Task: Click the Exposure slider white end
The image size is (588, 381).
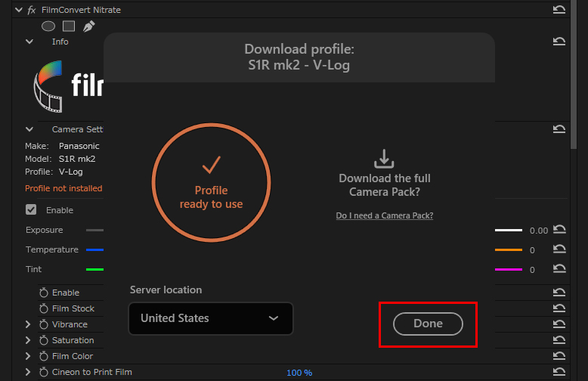Action: (x=509, y=231)
